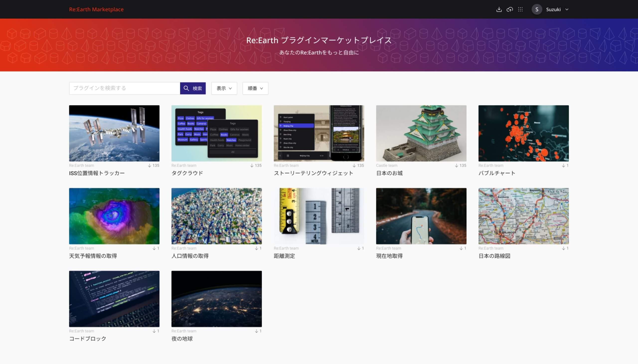Open the 人口情報の取得 city thumbnail

click(217, 216)
